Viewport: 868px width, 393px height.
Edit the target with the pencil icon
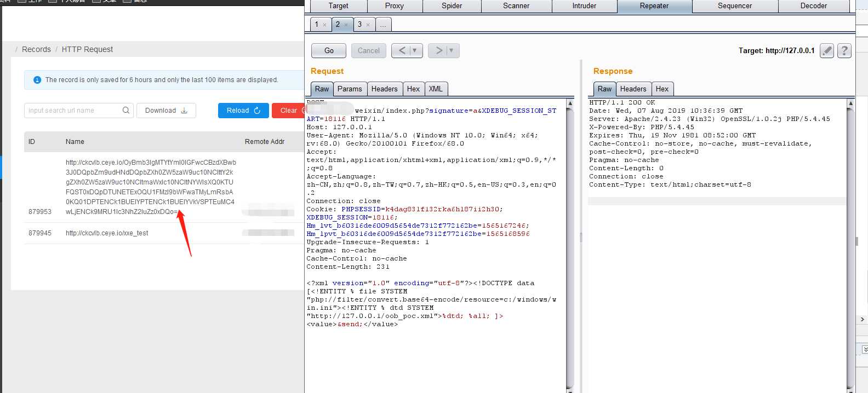pos(827,50)
